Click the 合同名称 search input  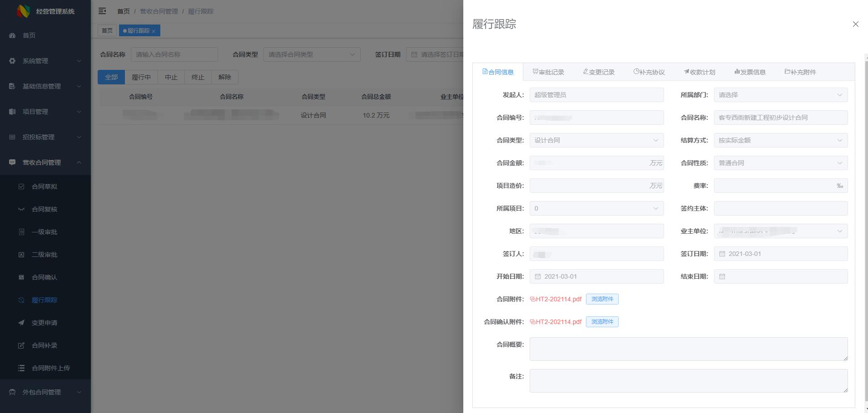point(174,54)
